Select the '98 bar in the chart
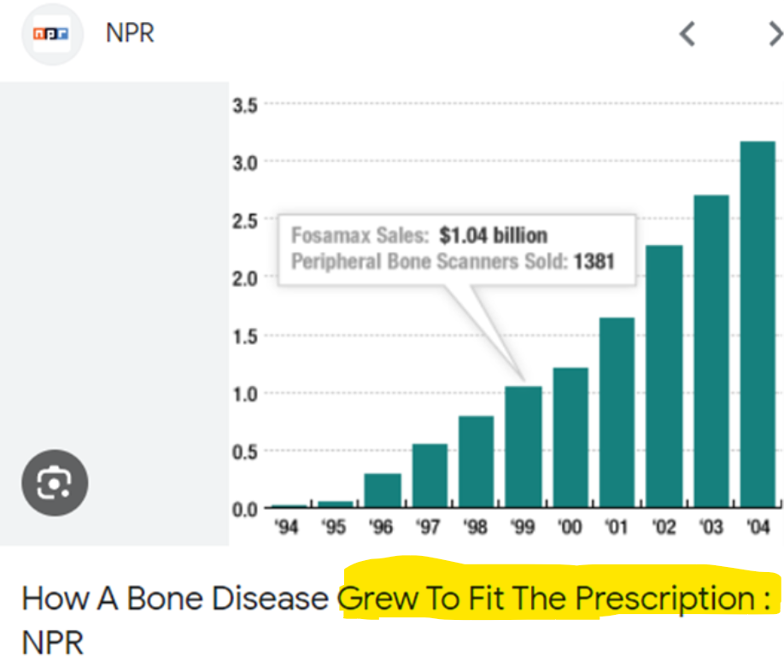784x672 pixels. [x=476, y=461]
